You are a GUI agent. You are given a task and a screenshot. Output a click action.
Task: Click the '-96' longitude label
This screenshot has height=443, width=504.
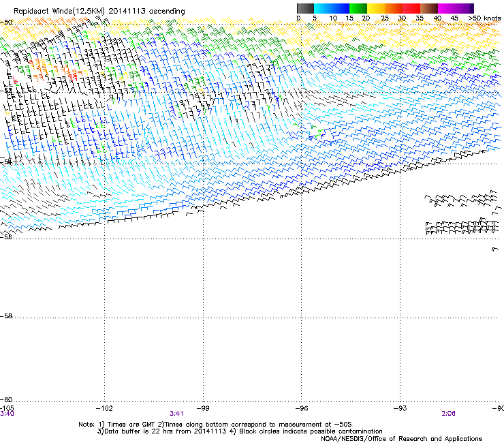point(302,408)
